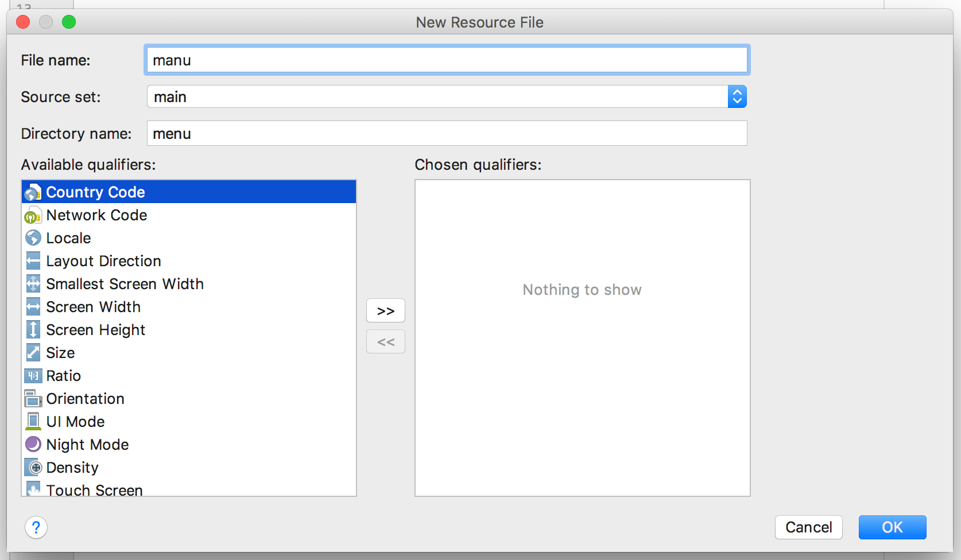Click the Smallest Screen Width icon
Viewport: 961px width, 560px height.
(33, 284)
